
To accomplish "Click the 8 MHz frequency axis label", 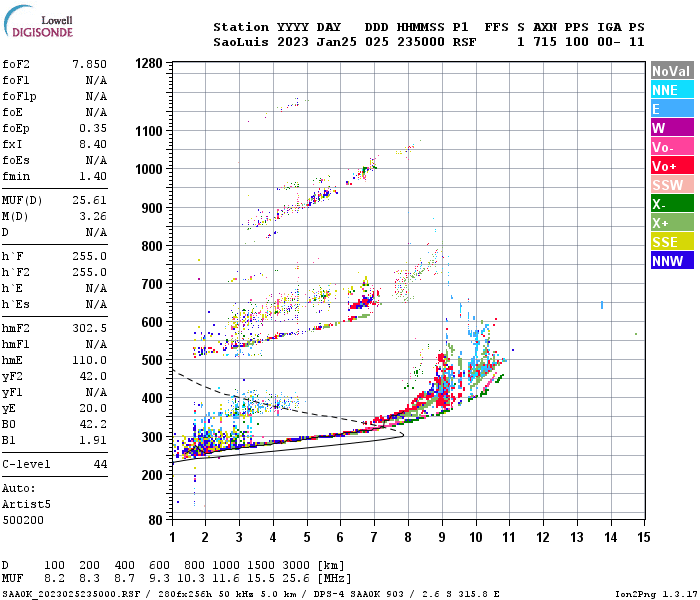I will [x=408, y=537].
